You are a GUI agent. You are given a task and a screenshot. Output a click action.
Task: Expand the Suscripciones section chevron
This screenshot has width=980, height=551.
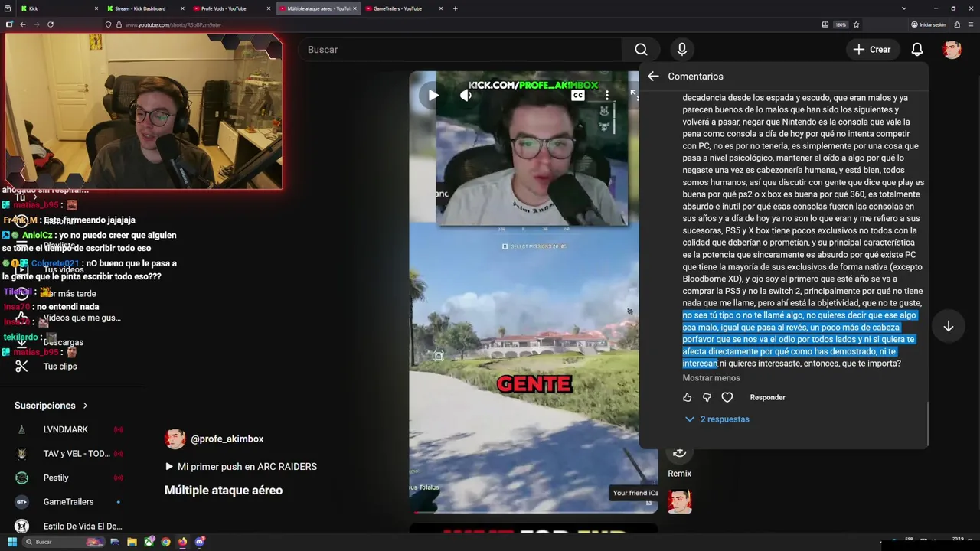click(x=85, y=406)
